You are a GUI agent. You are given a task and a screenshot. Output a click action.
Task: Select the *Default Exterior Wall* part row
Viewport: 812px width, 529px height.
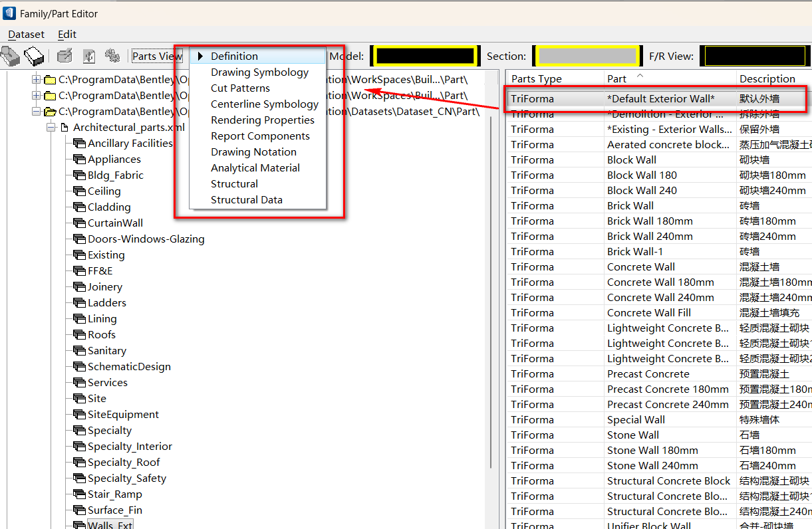pos(659,98)
